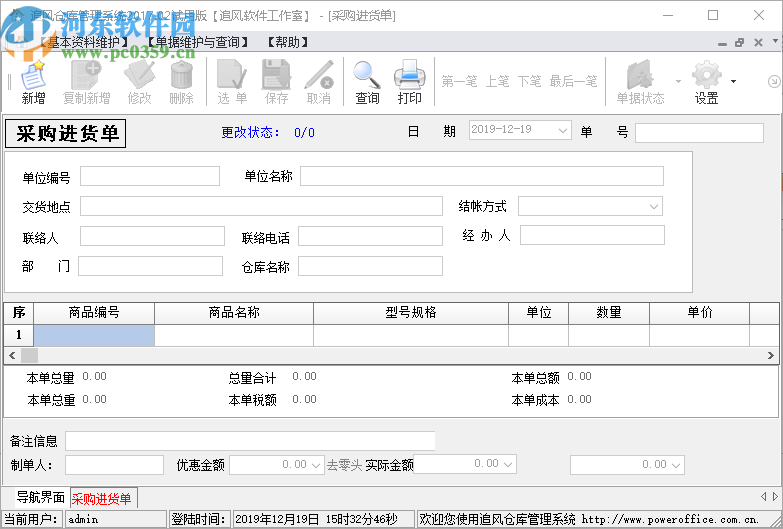Screen dimensions: 783x529
Task: Click the 取消 (Cancel) toolbar icon
Action: click(319, 82)
